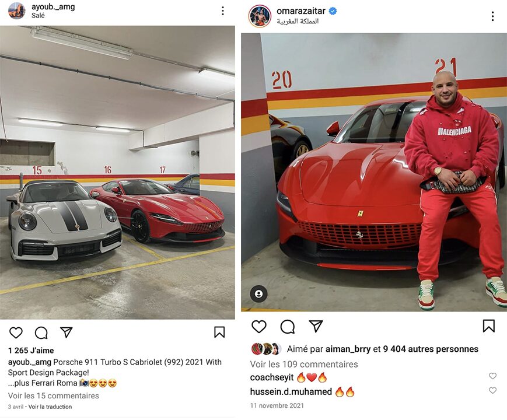Open the Salé location tag

pos(38,15)
